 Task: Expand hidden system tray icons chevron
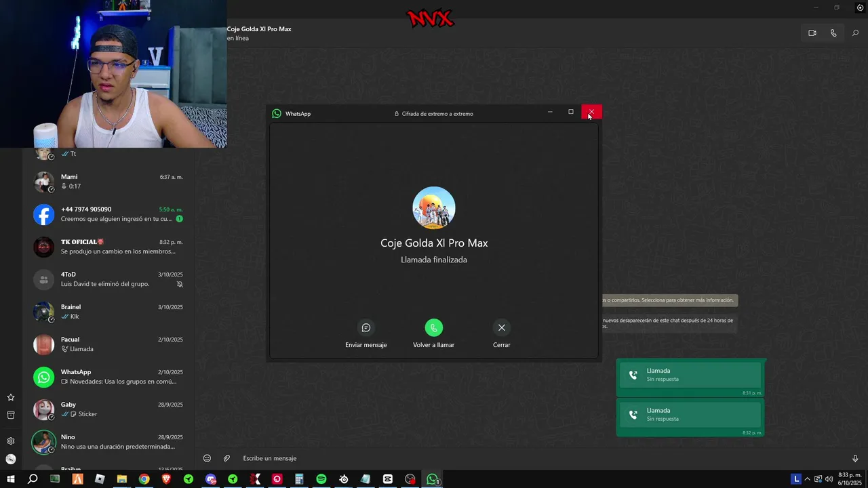(808, 479)
